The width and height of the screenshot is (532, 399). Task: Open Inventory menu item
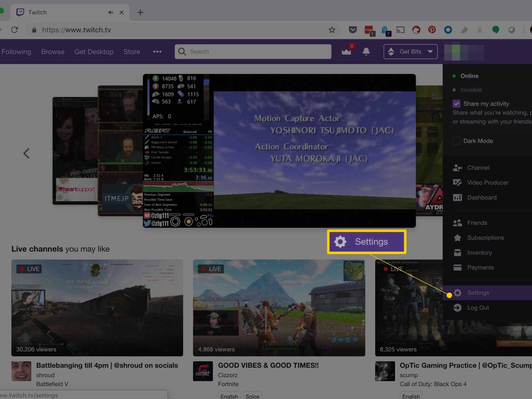pos(487,253)
